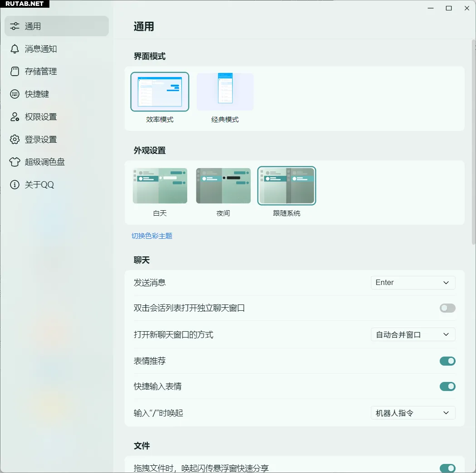
Task: Click the shirt icon for 超级调色盘
Action: [x=15, y=162]
